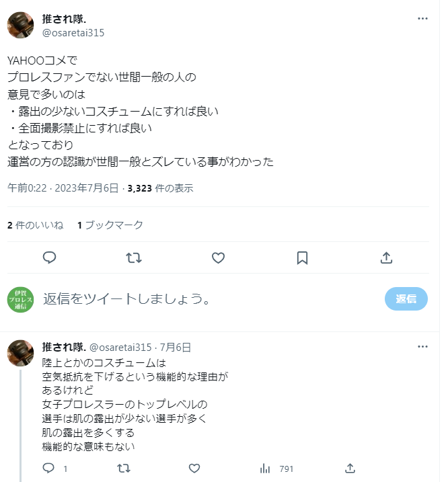Click the reply icon on main tweet
The image size is (448, 482).
(x=49, y=257)
